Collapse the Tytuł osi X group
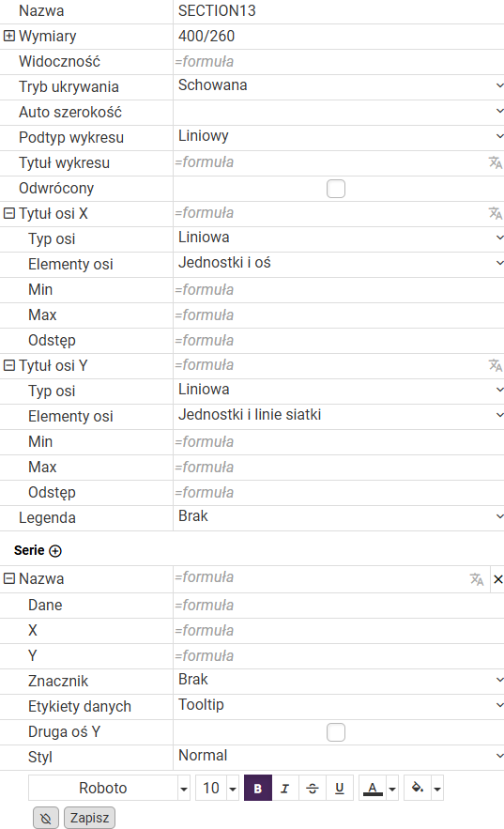This screenshot has height=829, width=504. pos(9,213)
